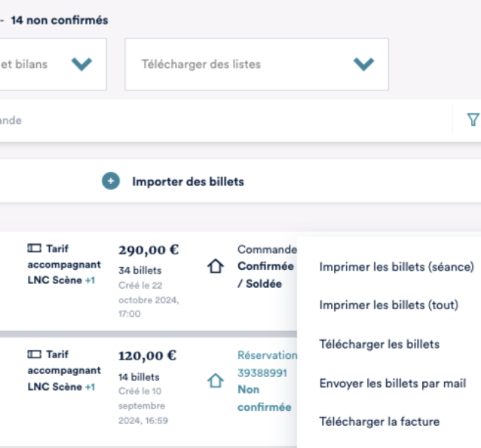Expand the Télécharger des listes dropdown
481x448 pixels.
(256, 65)
